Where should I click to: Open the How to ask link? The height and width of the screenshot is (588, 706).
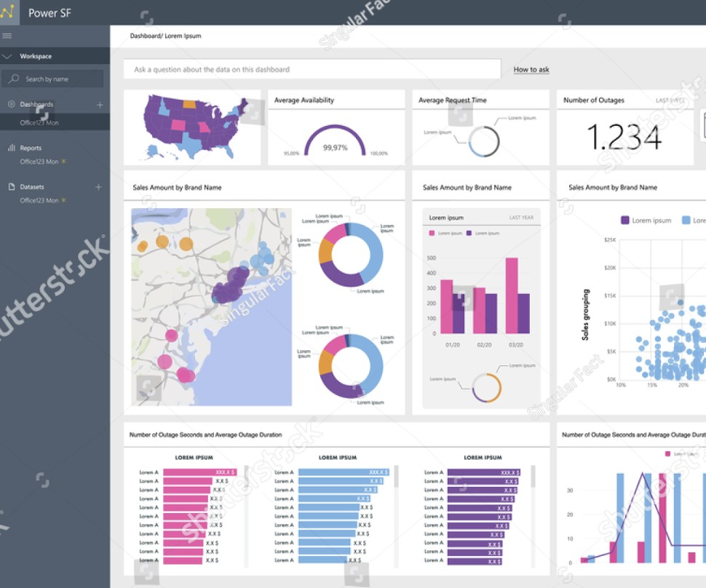(531, 69)
